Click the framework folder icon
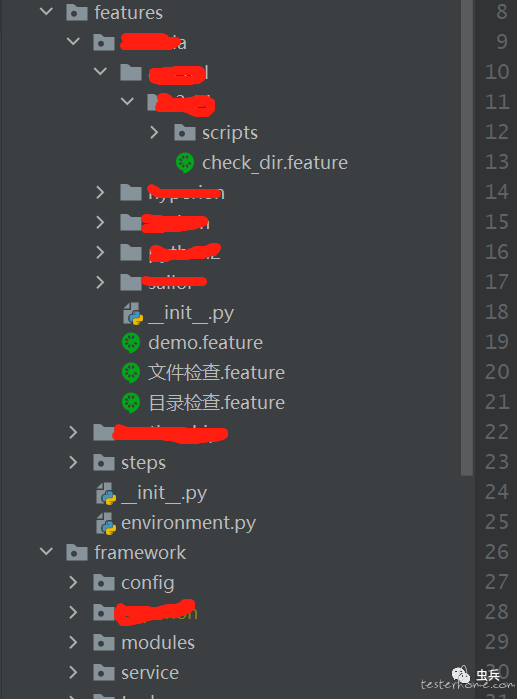This screenshot has width=517, height=699. [77, 553]
